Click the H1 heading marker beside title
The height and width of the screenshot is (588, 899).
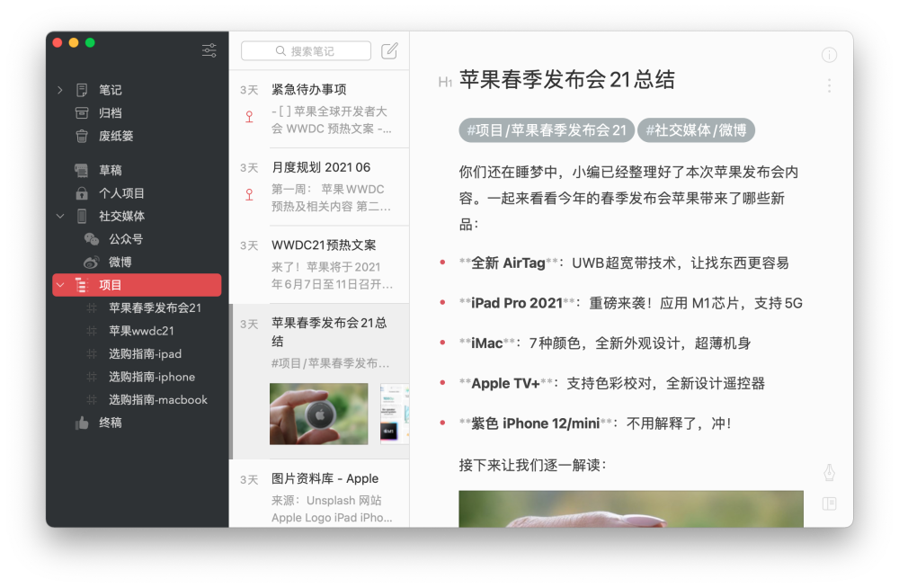(445, 82)
